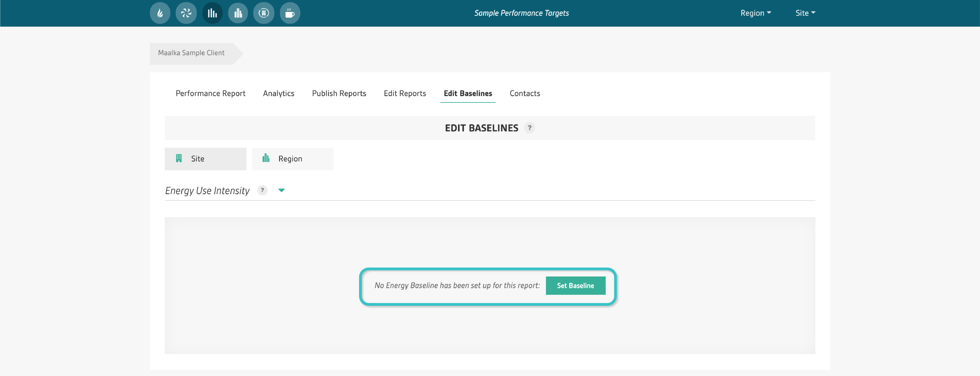Toggle the Site baseline view
980x376 pixels.
[205, 159]
